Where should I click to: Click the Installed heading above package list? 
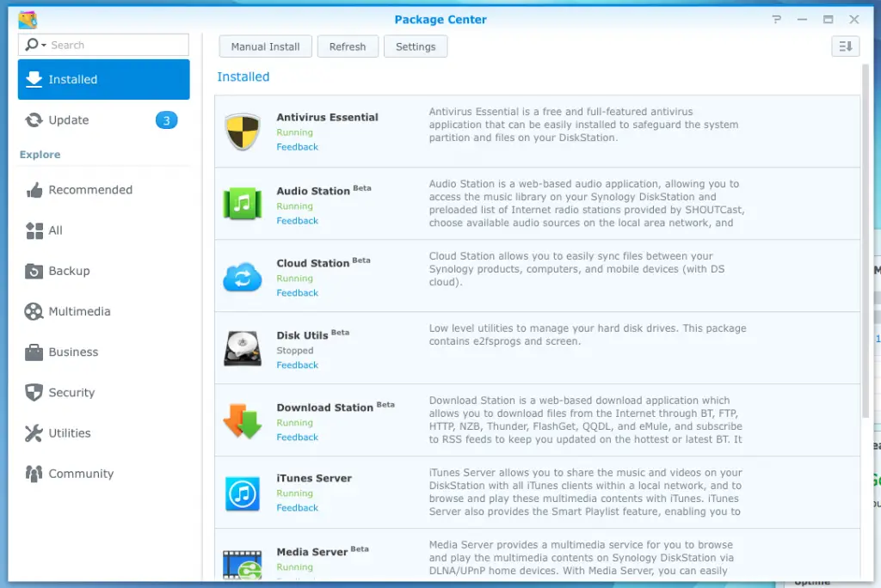pos(243,77)
